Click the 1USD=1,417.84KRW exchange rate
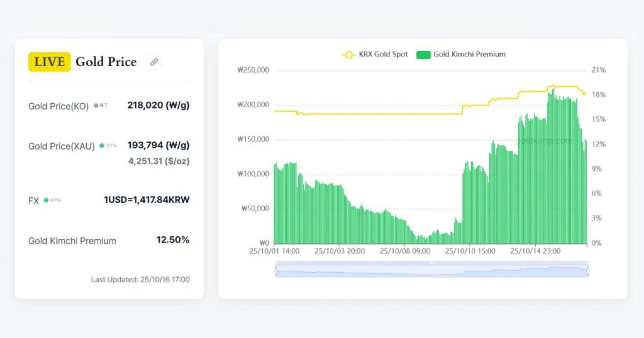644x338 pixels. 147,200
